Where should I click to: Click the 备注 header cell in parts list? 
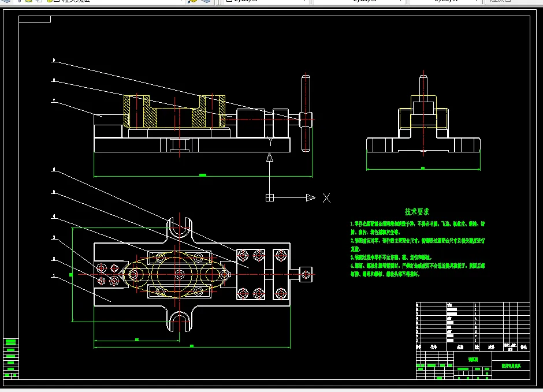523,346
